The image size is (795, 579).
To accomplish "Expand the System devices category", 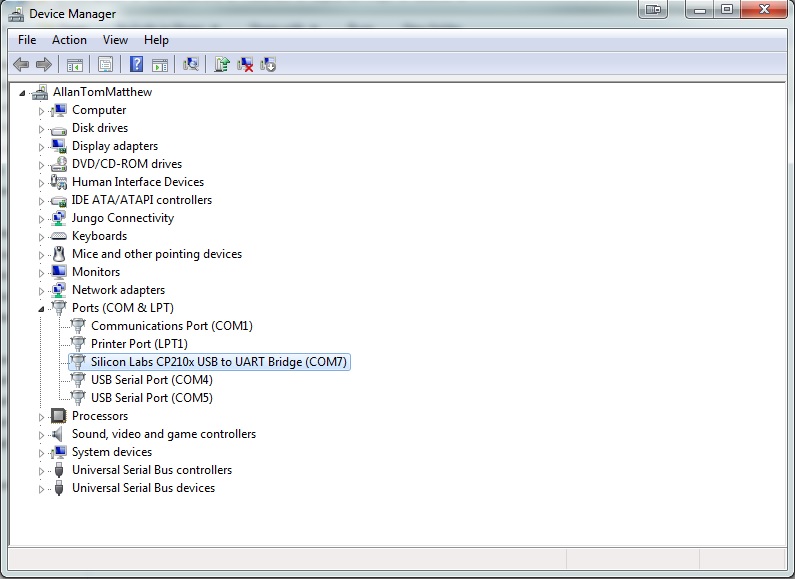I will coord(41,453).
